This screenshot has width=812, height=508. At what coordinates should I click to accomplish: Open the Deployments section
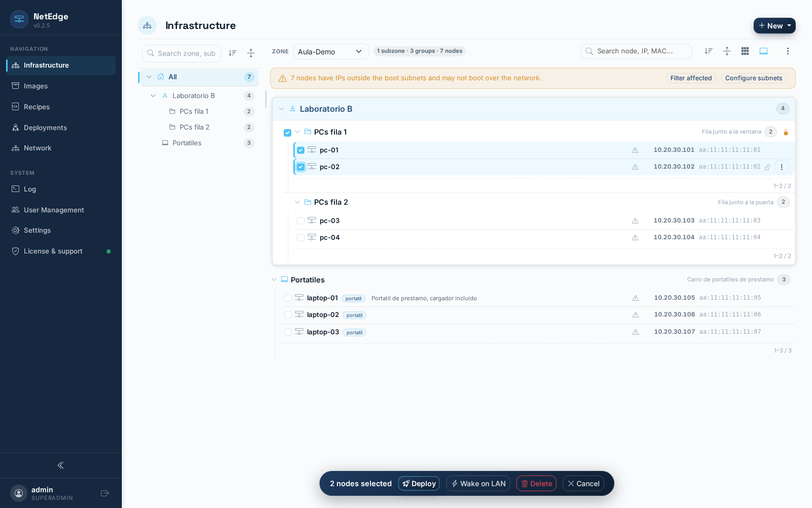pyautogui.click(x=61, y=128)
